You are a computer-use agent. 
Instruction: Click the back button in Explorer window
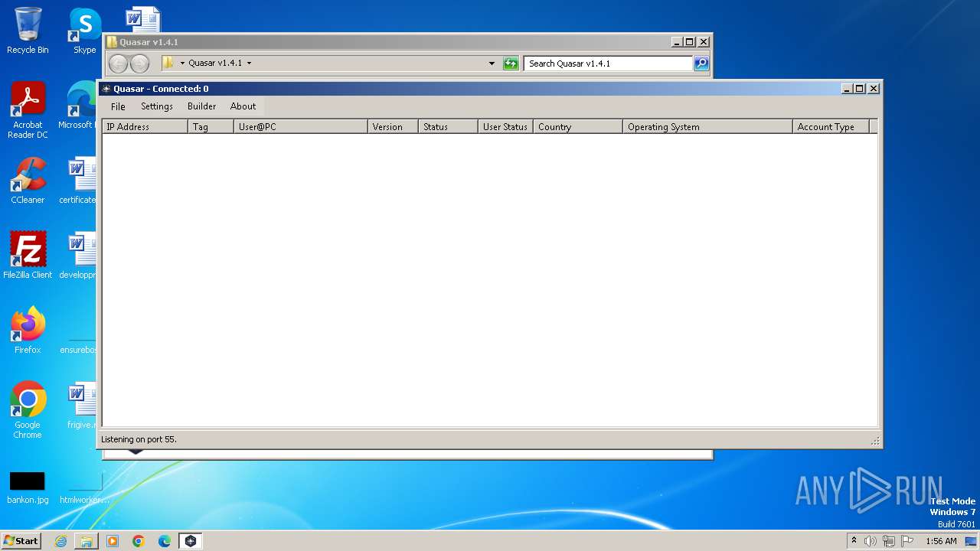(x=118, y=64)
